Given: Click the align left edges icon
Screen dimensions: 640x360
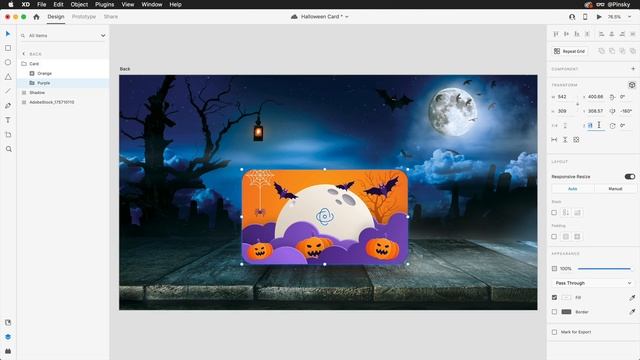Looking at the screenshot, I should (x=601, y=34).
